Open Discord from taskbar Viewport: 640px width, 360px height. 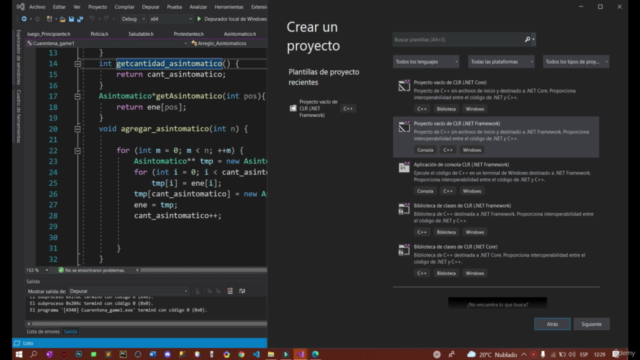pyautogui.click(x=167, y=354)
